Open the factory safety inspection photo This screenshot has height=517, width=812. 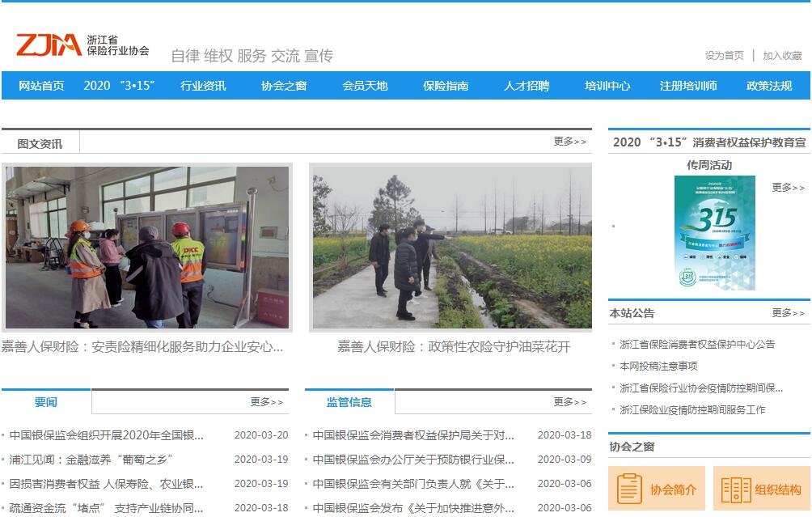[x=147, y=248]
